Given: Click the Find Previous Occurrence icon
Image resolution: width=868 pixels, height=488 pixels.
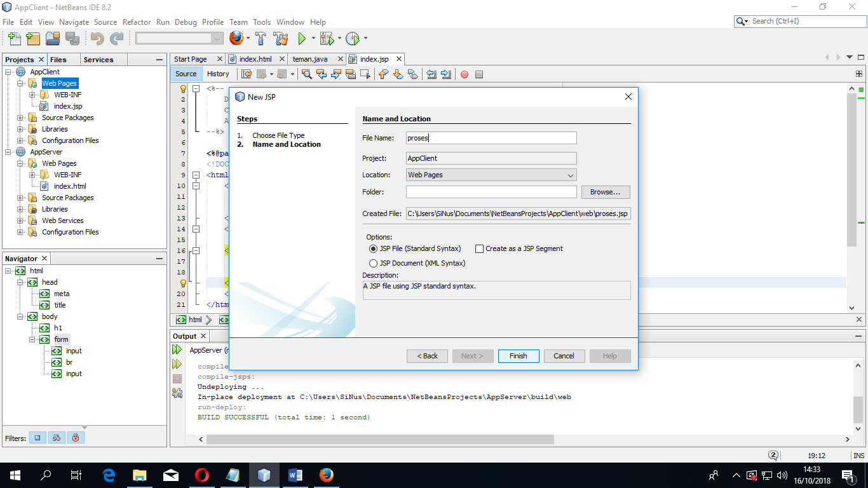Looking at the screenshot, I should (x=322, y=74).
